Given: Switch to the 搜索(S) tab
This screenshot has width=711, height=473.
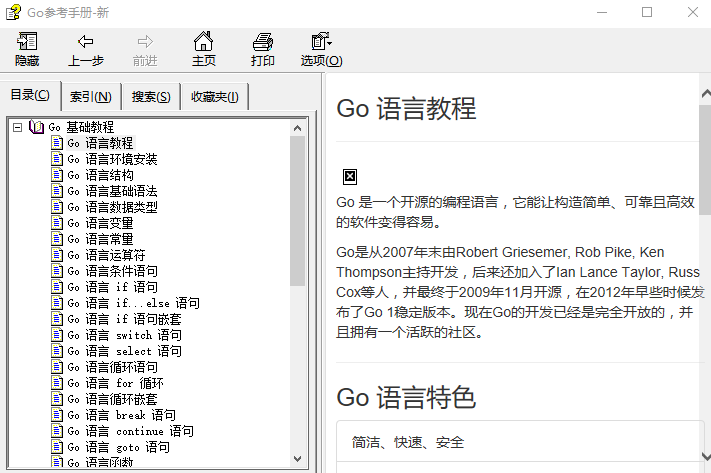Looking at the screenshot, I should coord(151,97).
